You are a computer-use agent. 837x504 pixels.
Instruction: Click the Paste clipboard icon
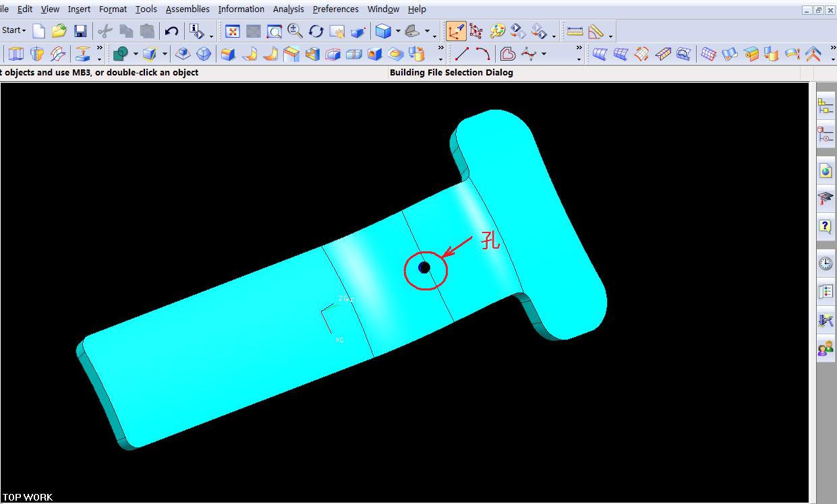coord(147,31)
